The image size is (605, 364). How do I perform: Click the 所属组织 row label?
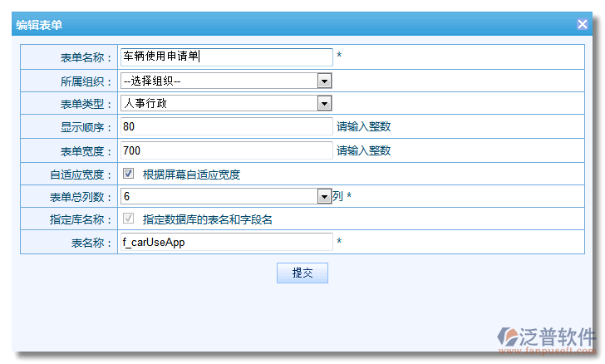tap(86, 81)
